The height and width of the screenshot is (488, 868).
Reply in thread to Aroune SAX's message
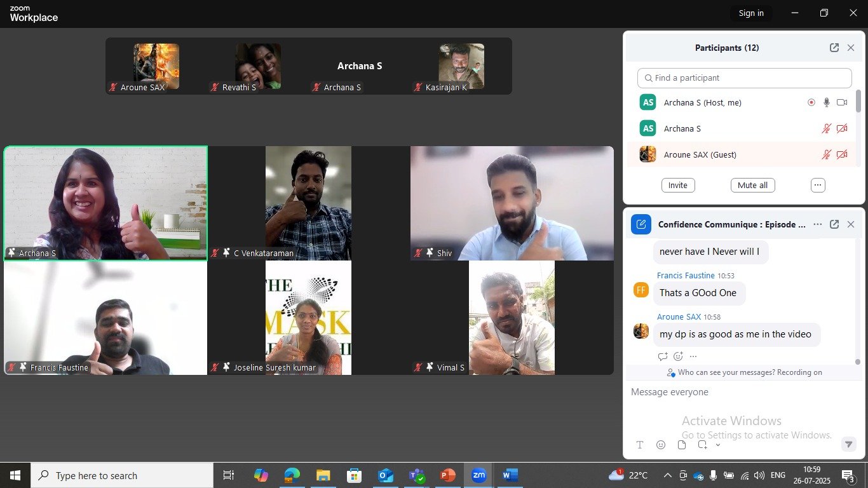(x=663, y=356)
